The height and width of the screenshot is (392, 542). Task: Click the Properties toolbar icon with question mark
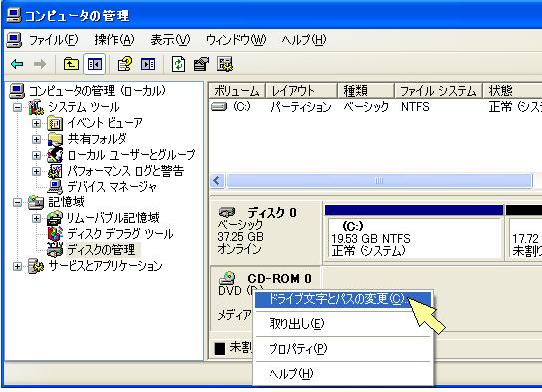pos(124,64)
